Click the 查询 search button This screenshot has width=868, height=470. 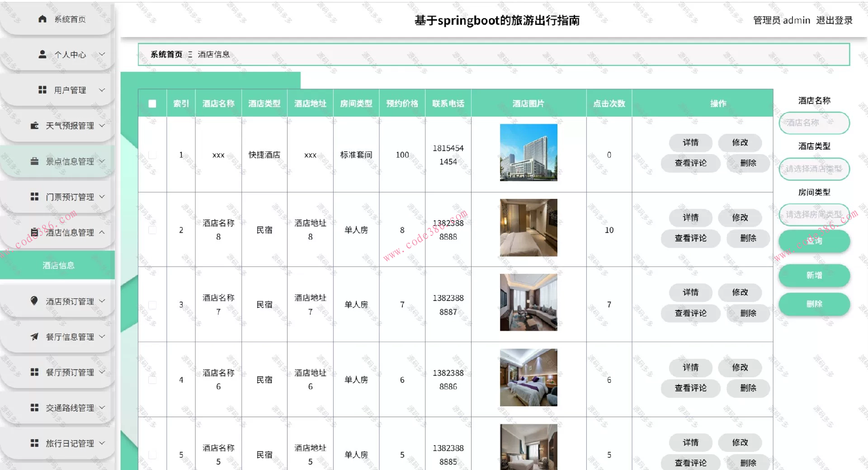point(814,241)
